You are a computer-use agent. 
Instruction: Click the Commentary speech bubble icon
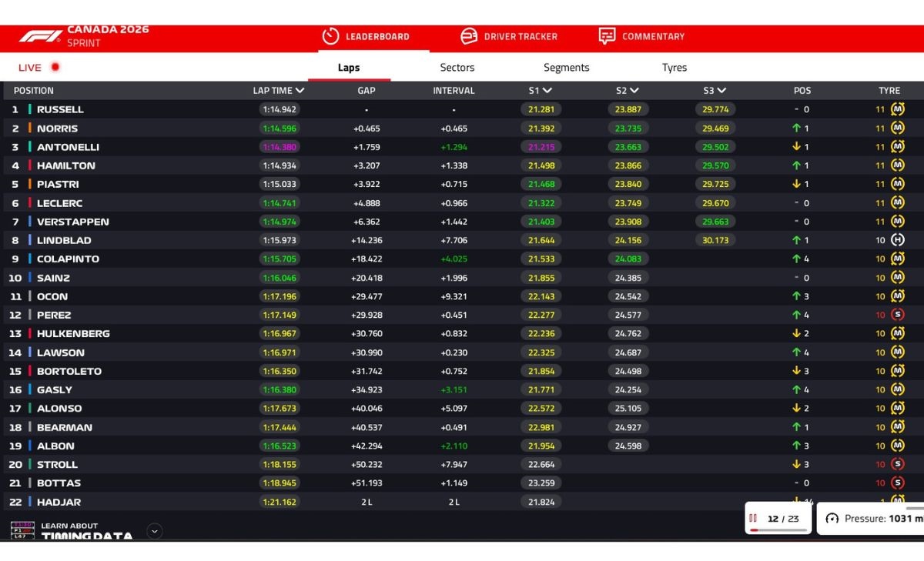[608, 36]
